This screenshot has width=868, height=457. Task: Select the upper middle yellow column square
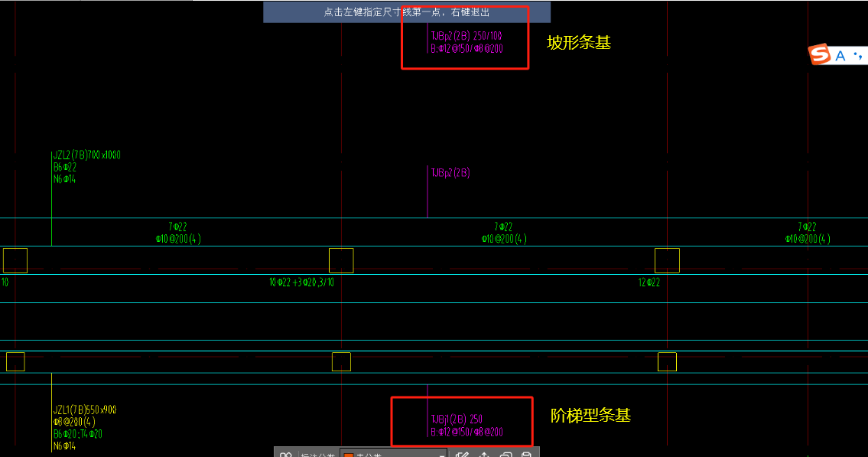pos(341,260)
